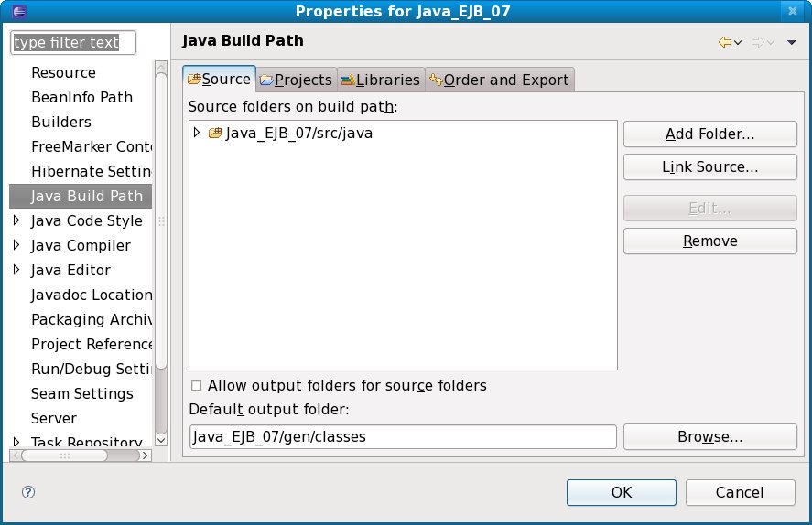812x525 pixels.
Task: Expand the Java_EJB_07/src/java source folder
Action: tap(197, 134)
